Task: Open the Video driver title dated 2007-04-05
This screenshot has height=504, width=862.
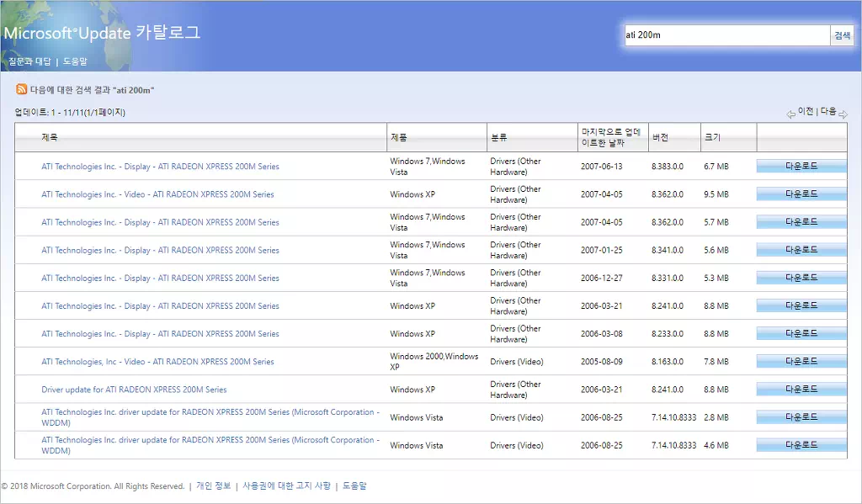Action: (157, 194)
